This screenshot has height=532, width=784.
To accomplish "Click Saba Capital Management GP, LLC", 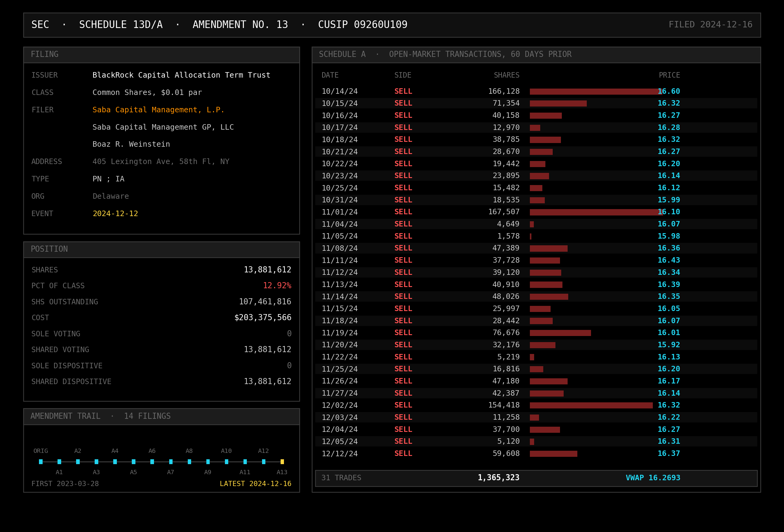I will point(163,127).
